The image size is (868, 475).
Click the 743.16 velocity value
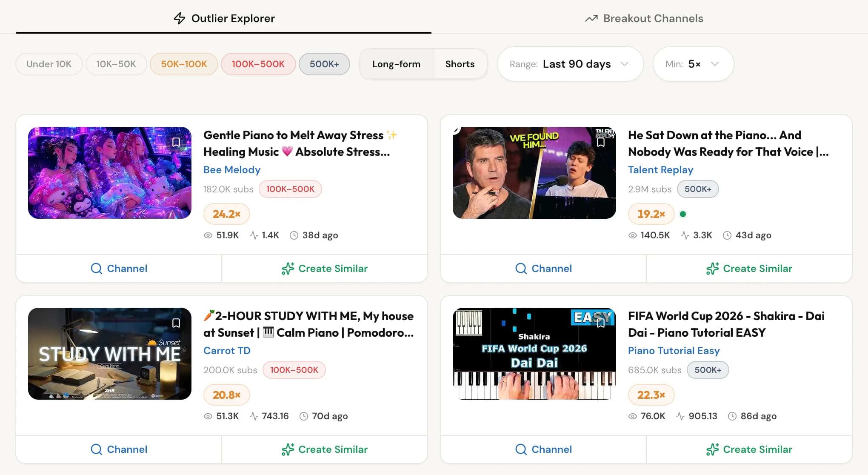click(275, 416)
